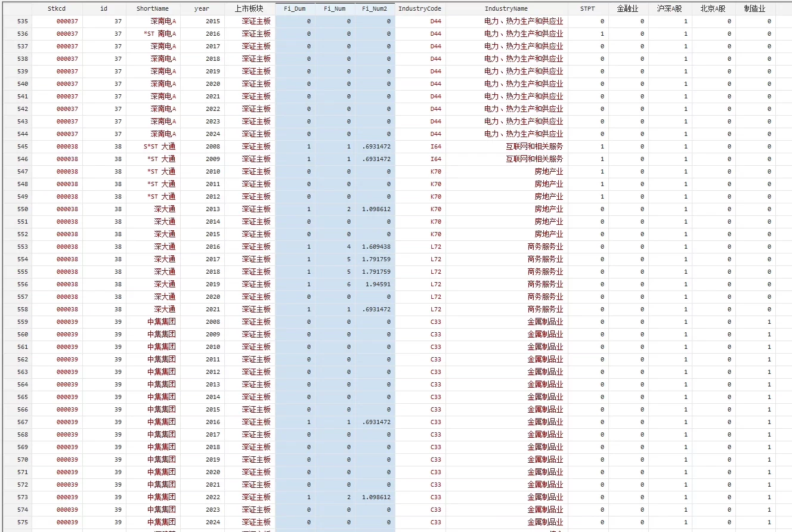The image size is (792, 532).
Task: Click the I64 IndustryCode cell in row 546
Action: (435, 159)
